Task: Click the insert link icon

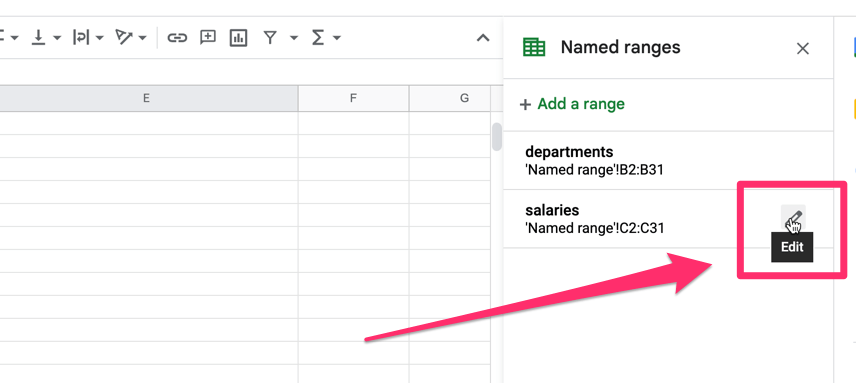Action: (x=177, y=38)
